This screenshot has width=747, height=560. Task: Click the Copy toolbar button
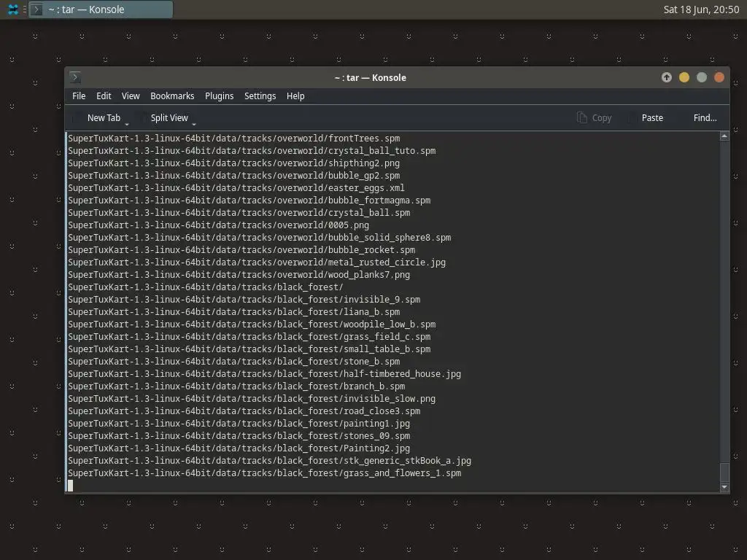pyautogui.click(x=594, y=118)
